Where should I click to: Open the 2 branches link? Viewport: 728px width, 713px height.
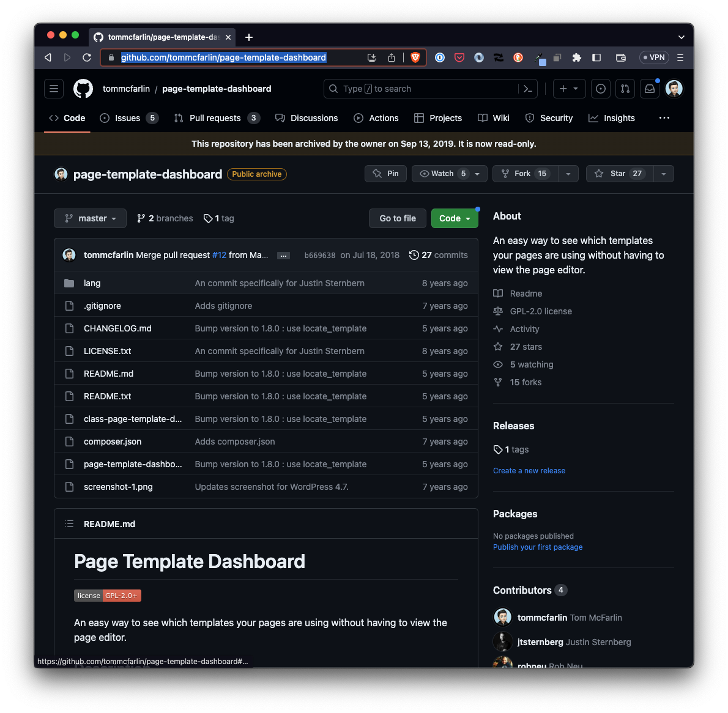click(165, 218)
